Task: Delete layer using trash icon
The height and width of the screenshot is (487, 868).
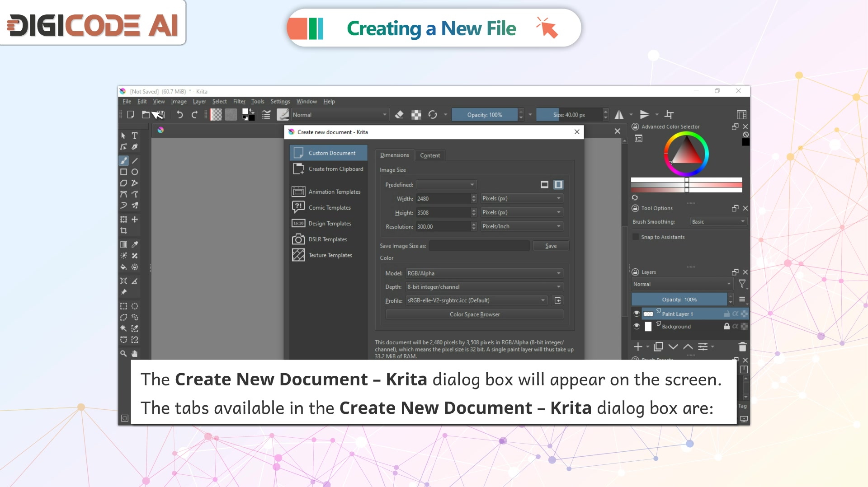Action: coord(742,347)
